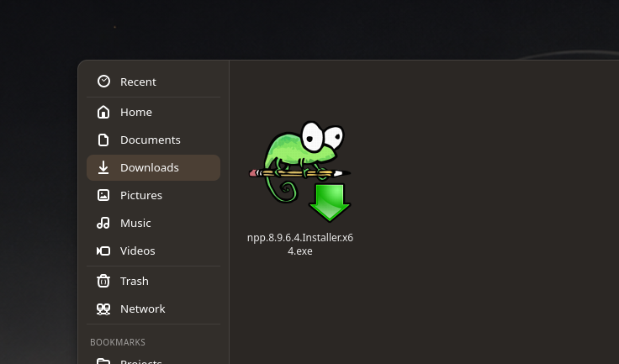The width and height of the screenshot is (619, 364).
Task: Open the Music sidebar label
Action: pyautogui.click(x=135, y=223)
